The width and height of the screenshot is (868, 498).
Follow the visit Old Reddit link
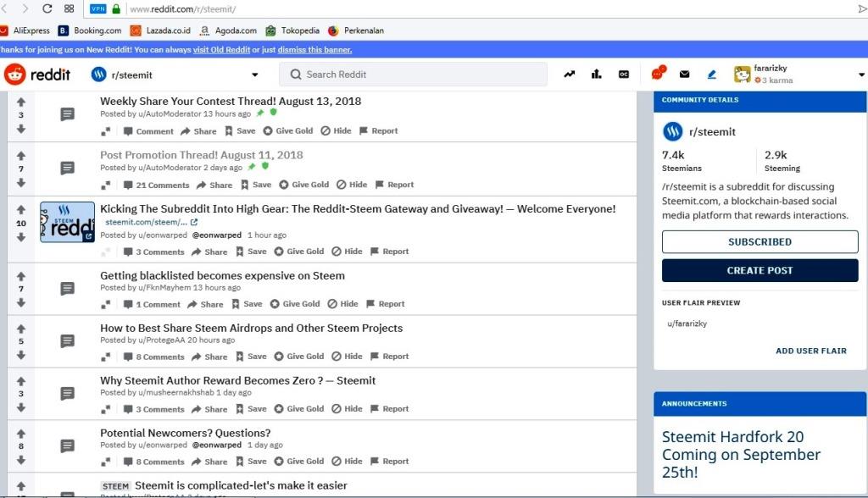click(221, 50)
